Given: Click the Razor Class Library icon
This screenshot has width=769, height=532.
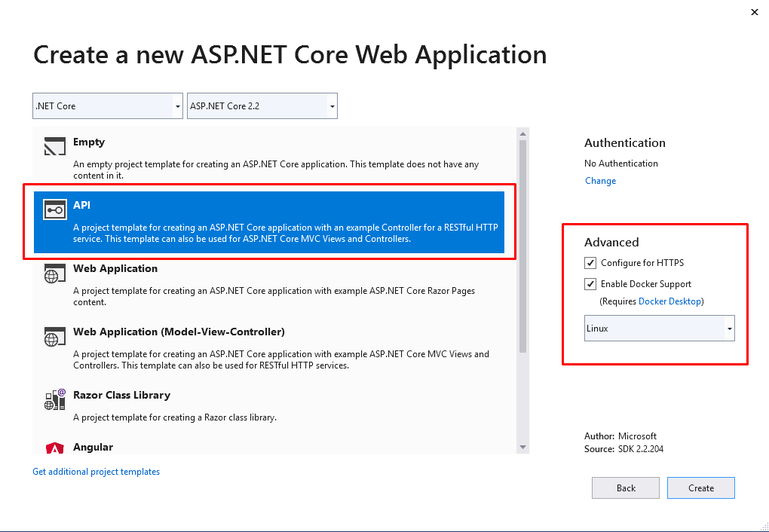Looking at the screenshot, I should (55, 399).
